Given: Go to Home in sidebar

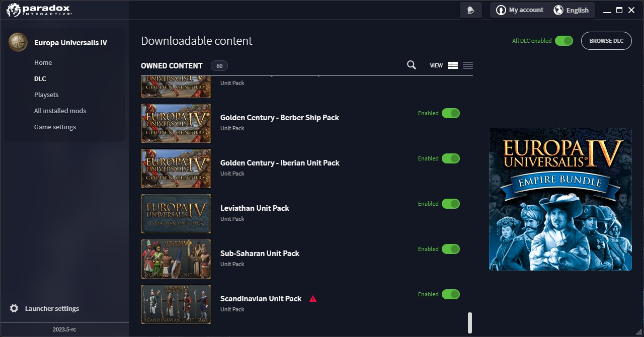Looking at the screenshot, I should (x=43, y=62).
